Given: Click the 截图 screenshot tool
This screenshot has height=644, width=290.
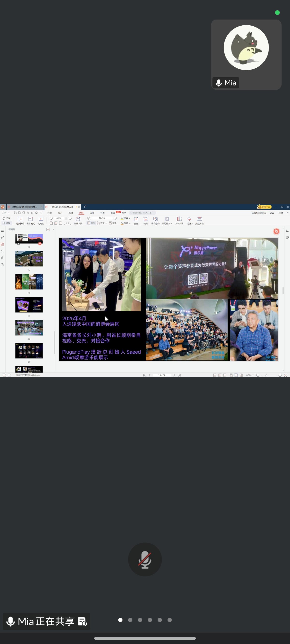Looking at the screenshot, I should click(146, 221).
